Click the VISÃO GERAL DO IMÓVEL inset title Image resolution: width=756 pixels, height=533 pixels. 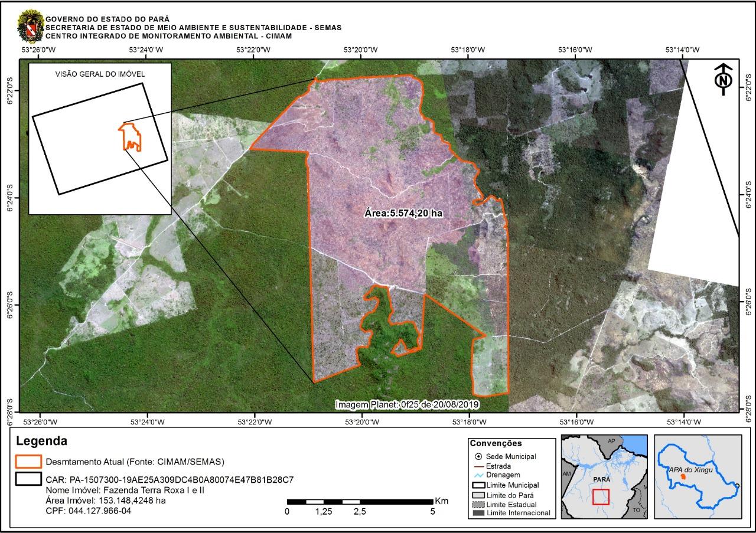click(x=100, y=74)
